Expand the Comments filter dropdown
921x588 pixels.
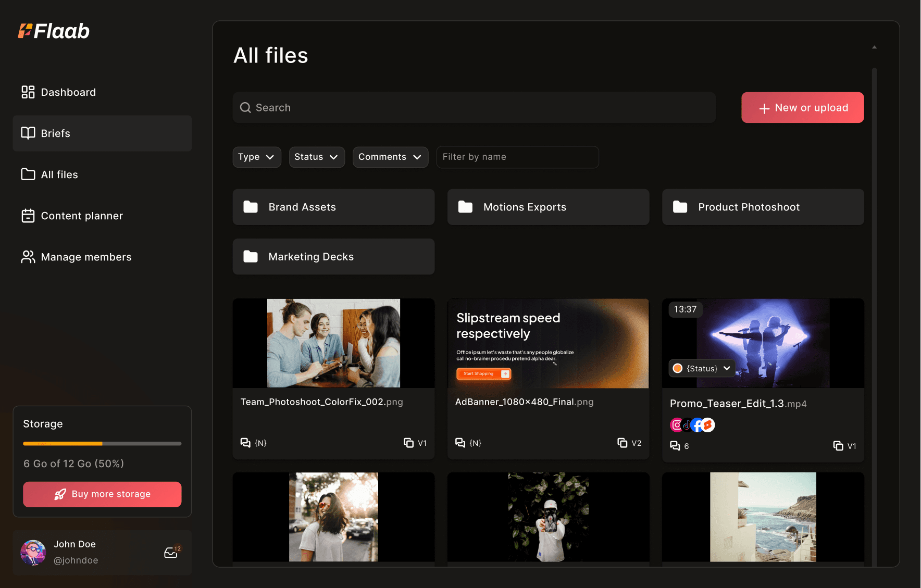click(390, 157)
